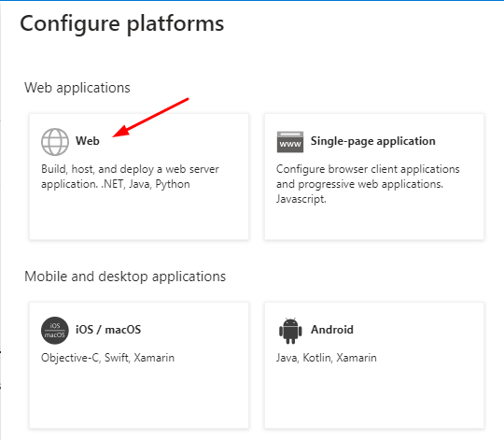
Task: Click the globe icon for Web platform
Action: pos(55,142)
